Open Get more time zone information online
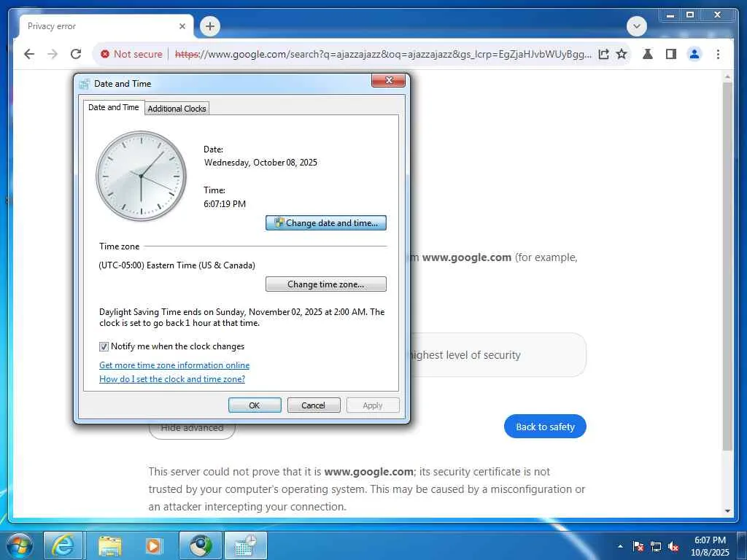This screenshot has height=560, width=747. coord(174,365)
